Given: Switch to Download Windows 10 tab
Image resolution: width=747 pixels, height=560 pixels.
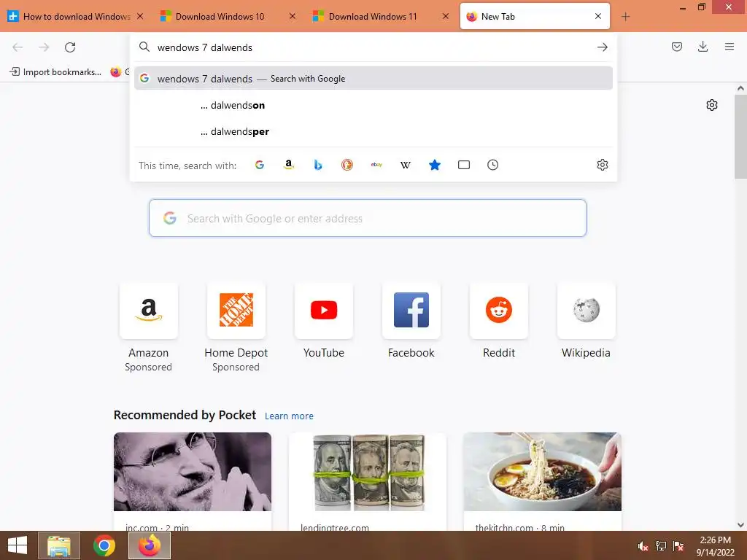Looking at the screenshot, I should coord(228,17).
